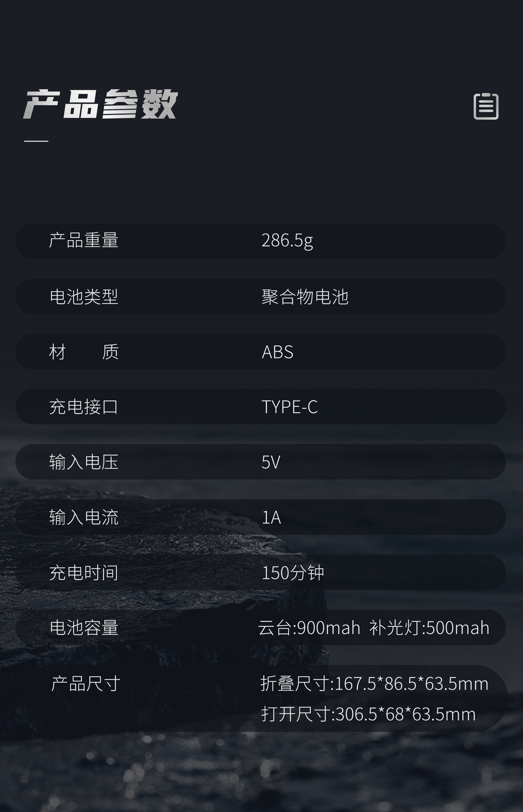The image size is (523, 812).
Task: Select the 电池容量 row label
Action: pos(84,628)
